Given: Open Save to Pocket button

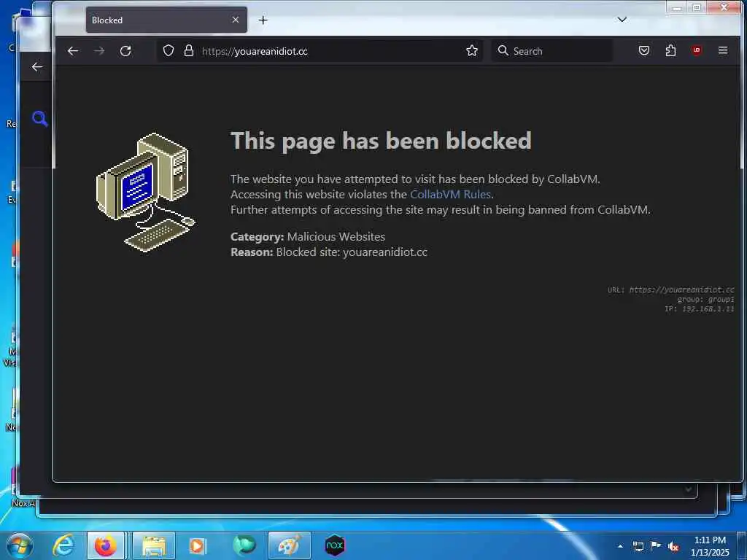Looking at the screenshot, I should tap(644, 50).
